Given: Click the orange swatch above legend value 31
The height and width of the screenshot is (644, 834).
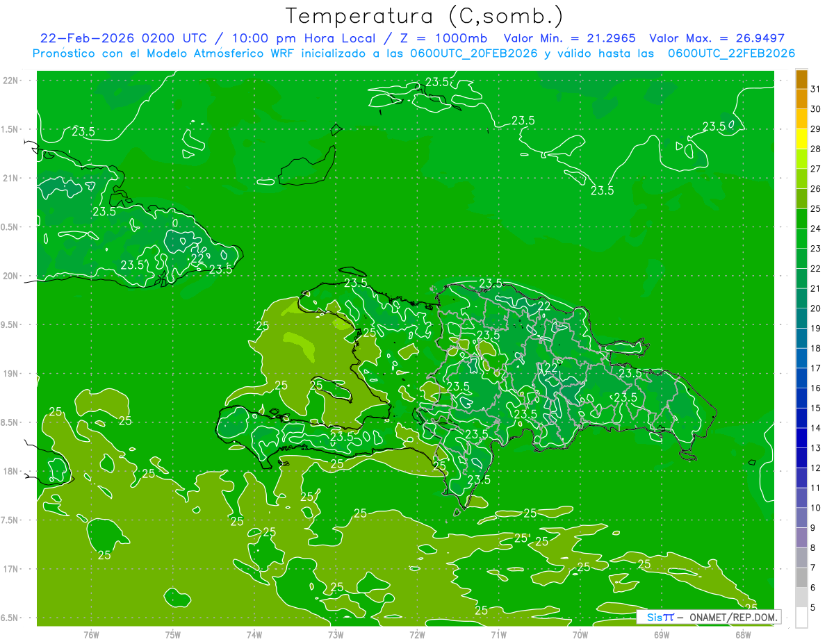Looking at the screenshot, I should (801, 79).
